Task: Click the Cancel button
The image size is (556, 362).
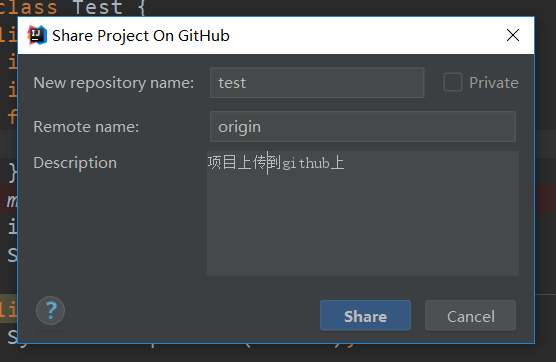Action: (471, 316)
